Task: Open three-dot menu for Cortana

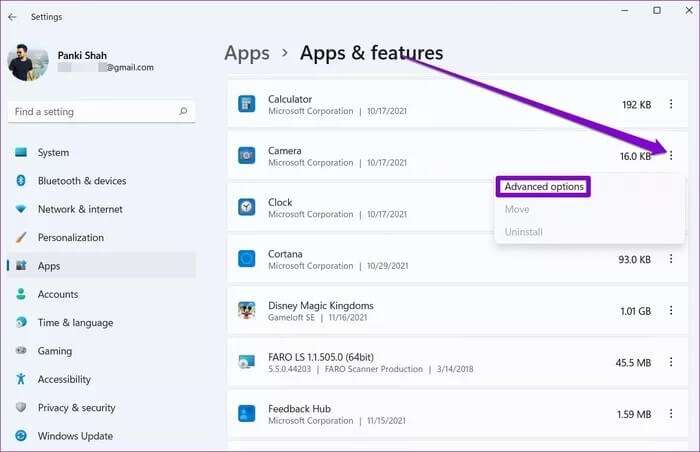Action: (x=671, y=259)
